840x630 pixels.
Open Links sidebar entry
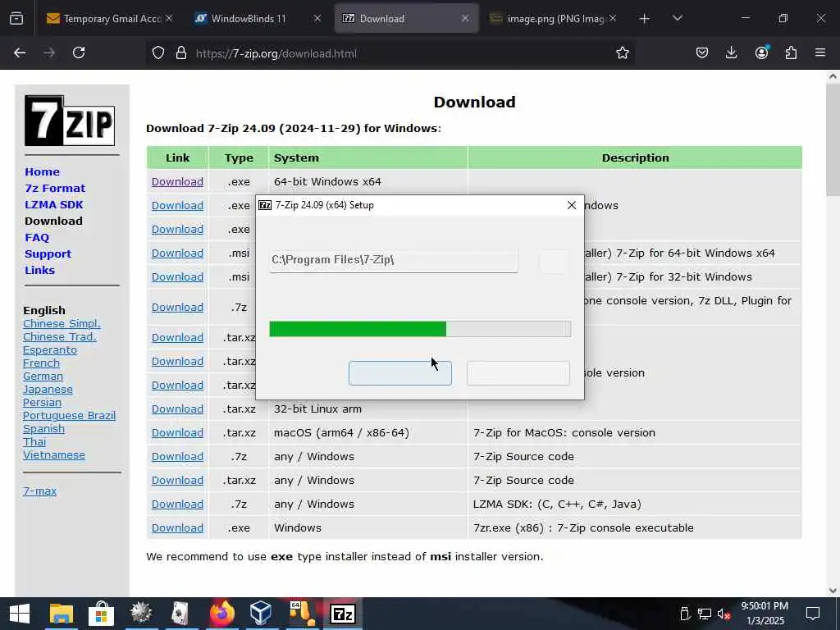tap(39, 270)
